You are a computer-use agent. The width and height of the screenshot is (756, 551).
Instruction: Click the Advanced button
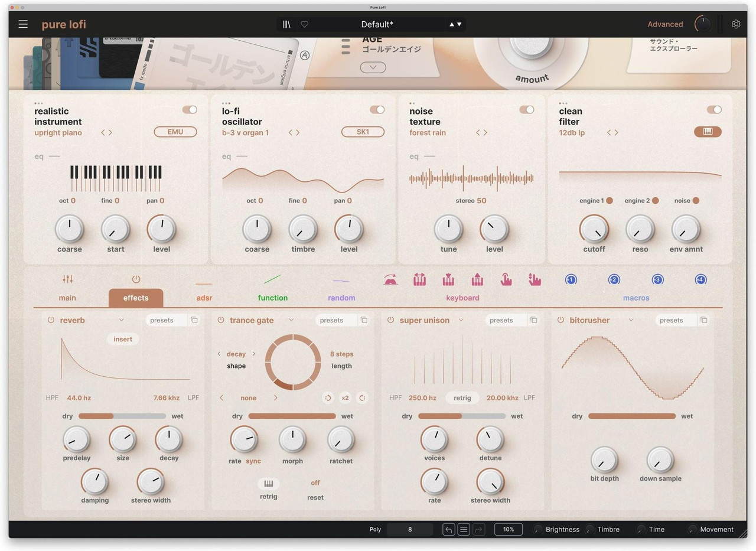(x=665, y=24)
